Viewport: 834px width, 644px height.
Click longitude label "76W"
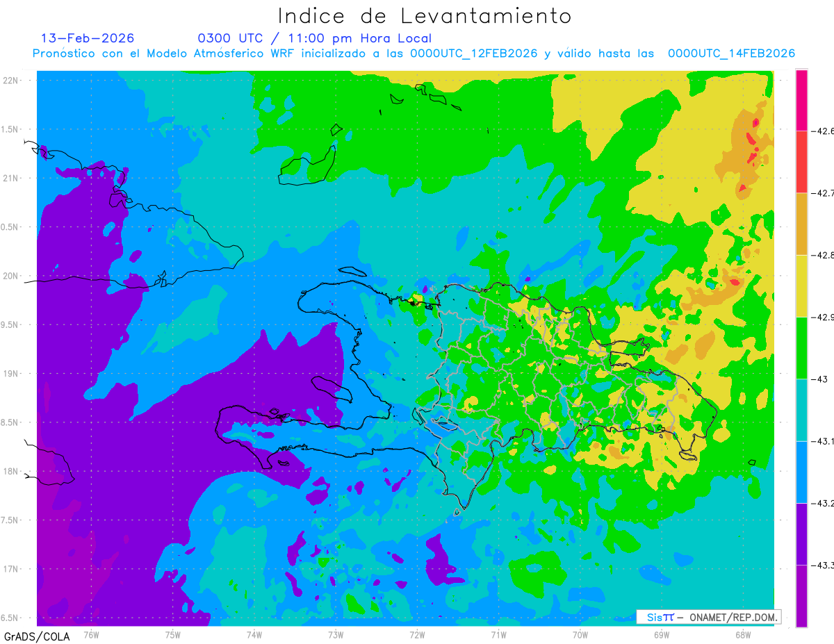(x=91, y=634)
